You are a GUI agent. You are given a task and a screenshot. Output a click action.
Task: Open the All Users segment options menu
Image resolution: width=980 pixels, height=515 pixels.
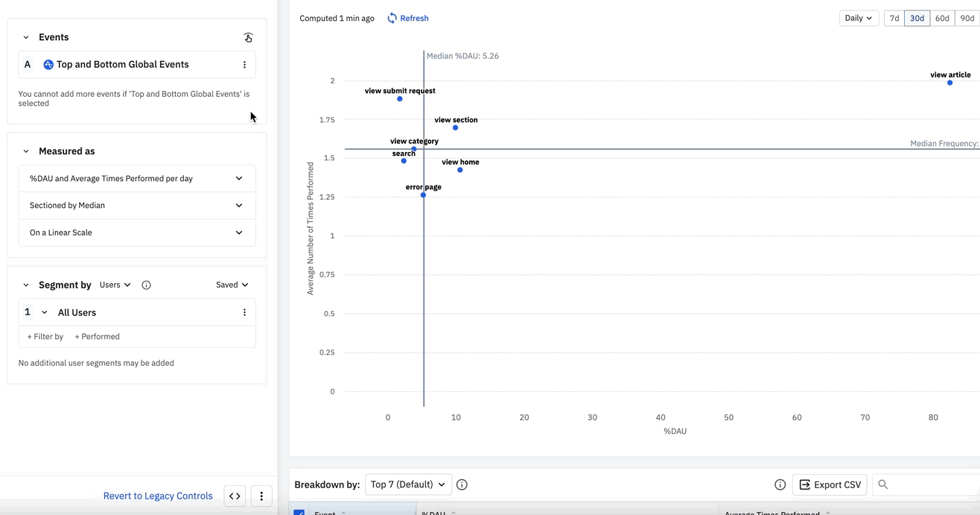tap(244, 312)
